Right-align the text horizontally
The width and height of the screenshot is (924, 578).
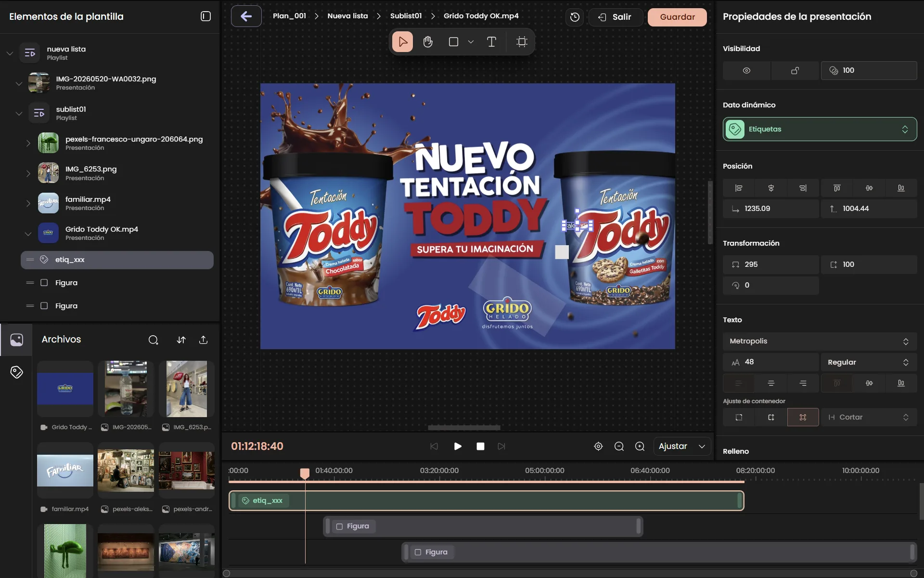pos(803,383)
